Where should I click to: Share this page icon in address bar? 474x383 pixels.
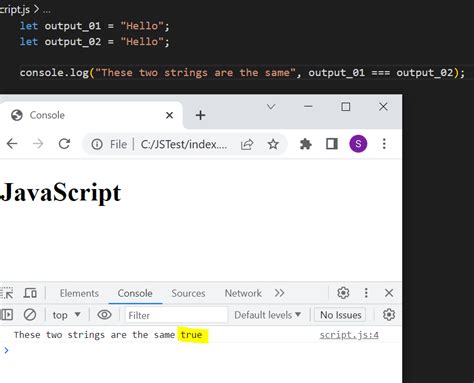247,144
